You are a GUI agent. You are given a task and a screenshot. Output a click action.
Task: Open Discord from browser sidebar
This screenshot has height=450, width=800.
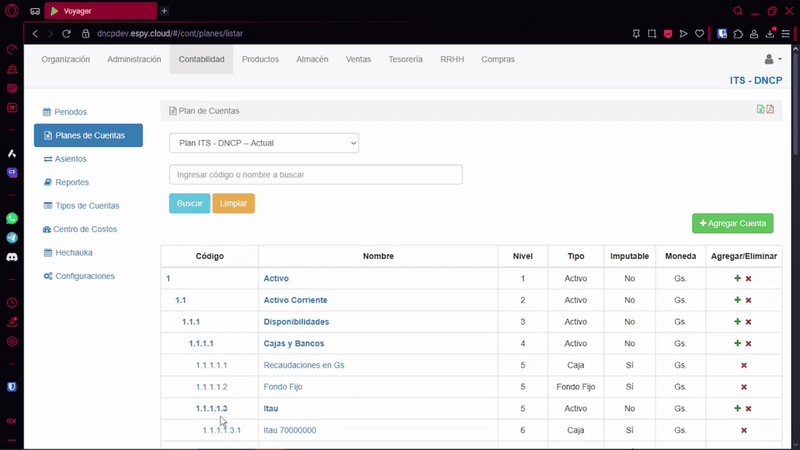point(12,257)
